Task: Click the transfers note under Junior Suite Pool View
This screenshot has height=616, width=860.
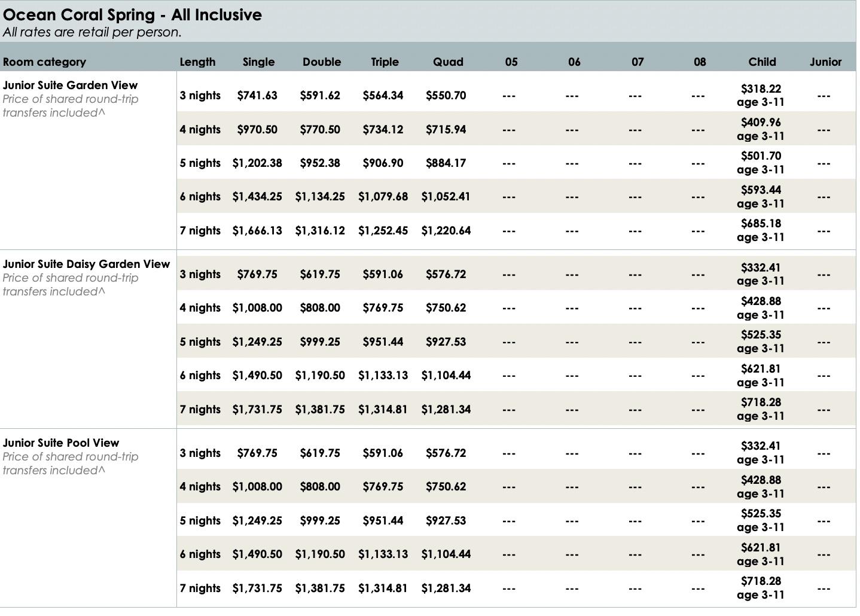Action: tap(71, 463)
